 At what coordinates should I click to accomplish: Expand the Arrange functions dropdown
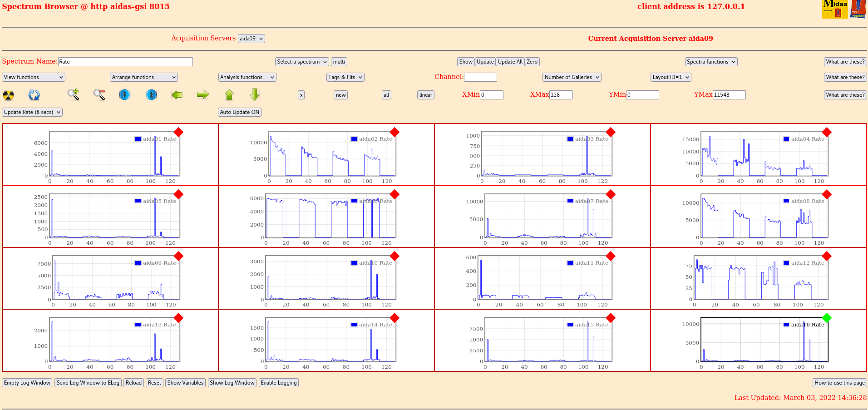point(144,77)
